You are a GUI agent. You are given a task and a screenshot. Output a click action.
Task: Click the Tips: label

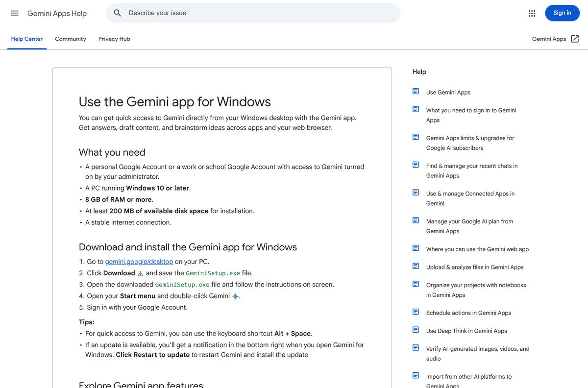click(x=87, y=322)
